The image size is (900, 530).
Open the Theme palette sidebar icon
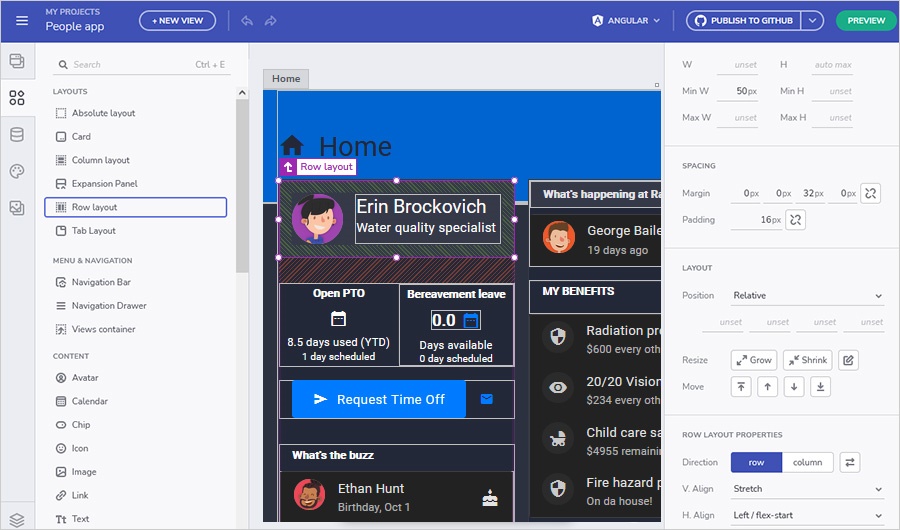[x=17, y=171]
